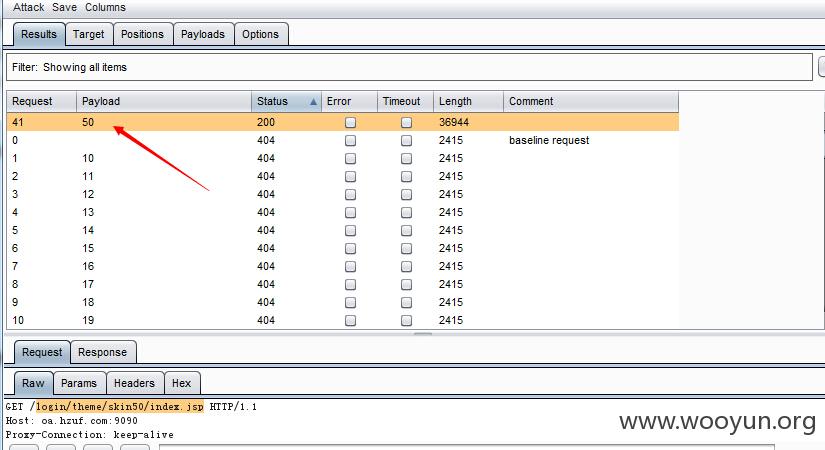Viewport: 825px width, 450px height.
Task: Select request row with payload 12
Action: (343, 194)
